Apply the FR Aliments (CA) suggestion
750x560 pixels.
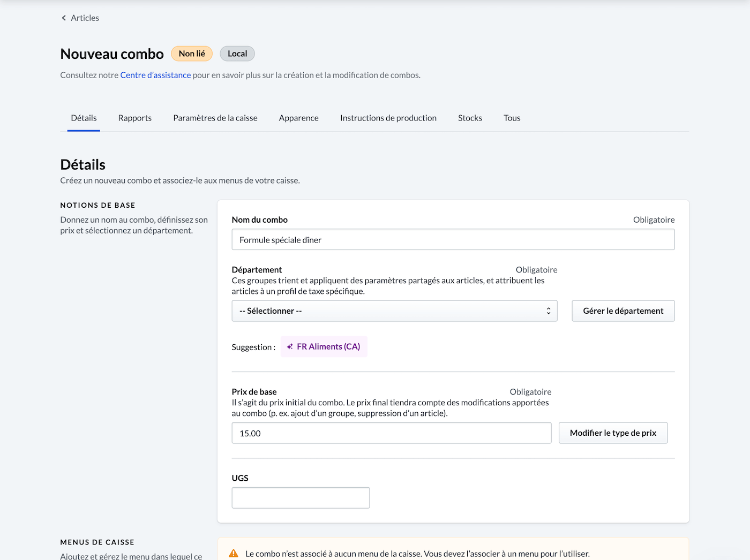pyautogui.click(x=324, y=346)
